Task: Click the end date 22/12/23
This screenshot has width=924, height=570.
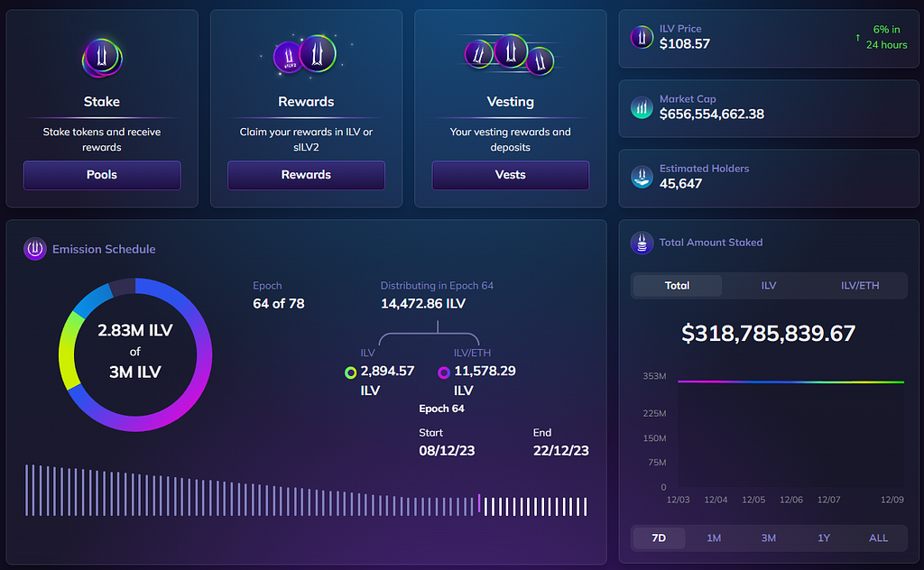Action: [561, 450]
